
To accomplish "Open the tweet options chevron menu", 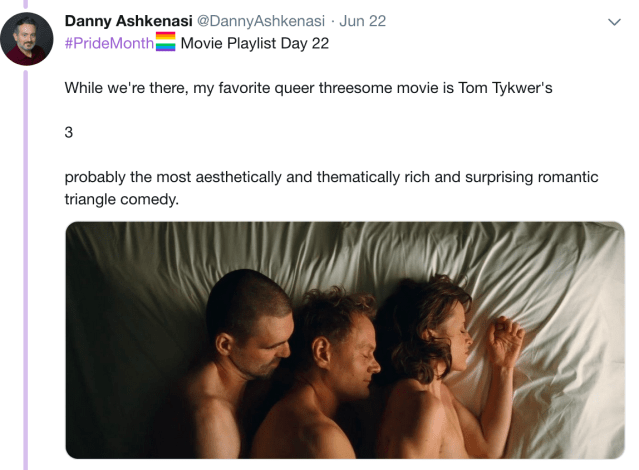I will (614, 21).
